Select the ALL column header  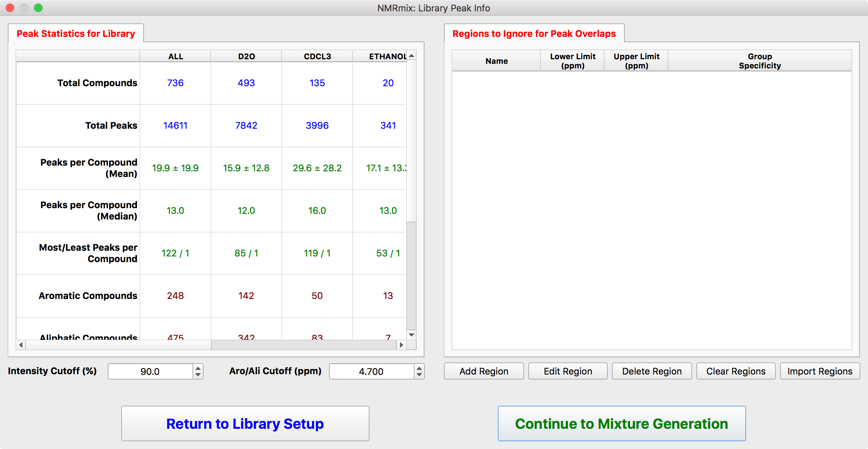[176, 56]
